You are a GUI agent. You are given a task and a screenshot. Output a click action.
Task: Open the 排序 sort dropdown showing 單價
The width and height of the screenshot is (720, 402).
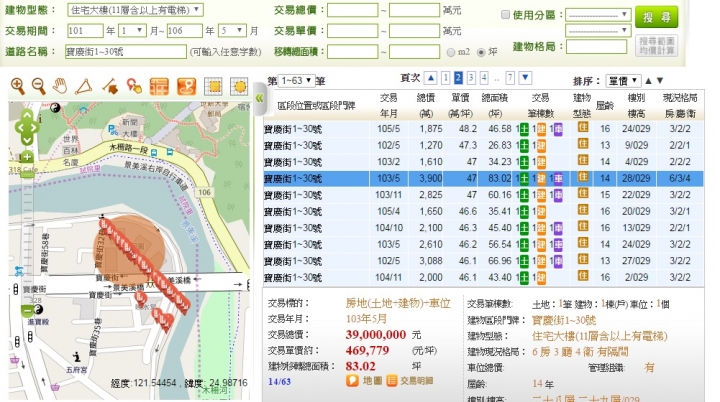[x=623, y=81]
